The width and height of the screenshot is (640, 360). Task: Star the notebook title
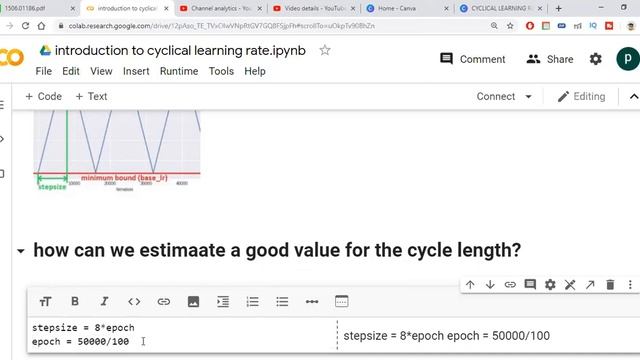[x=325, y=50]
